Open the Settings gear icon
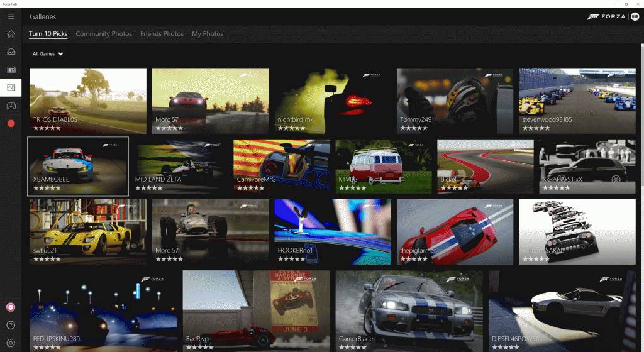 point(11,343)
